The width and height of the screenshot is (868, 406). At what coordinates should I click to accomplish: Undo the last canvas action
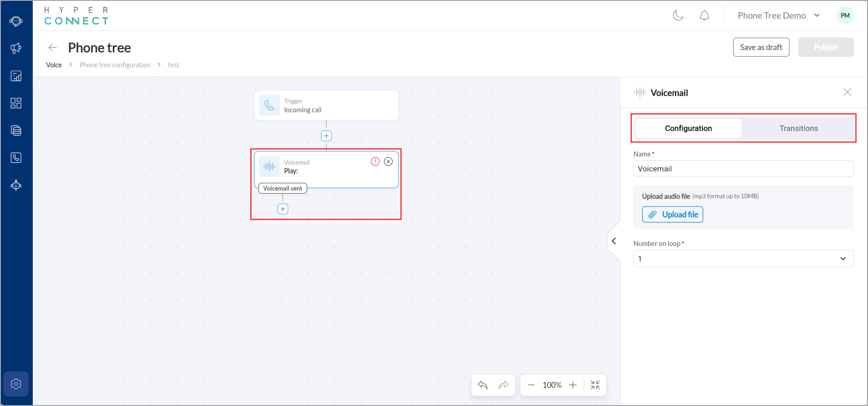pyautogui.click(x=483, y=385)
